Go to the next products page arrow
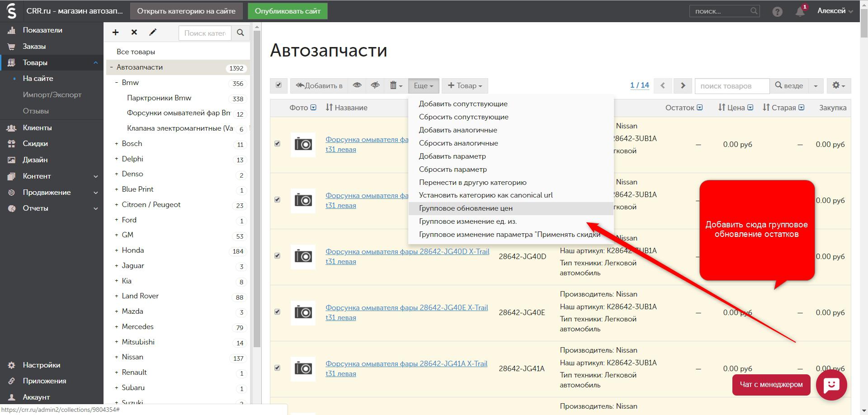 [x=683, y=85]
